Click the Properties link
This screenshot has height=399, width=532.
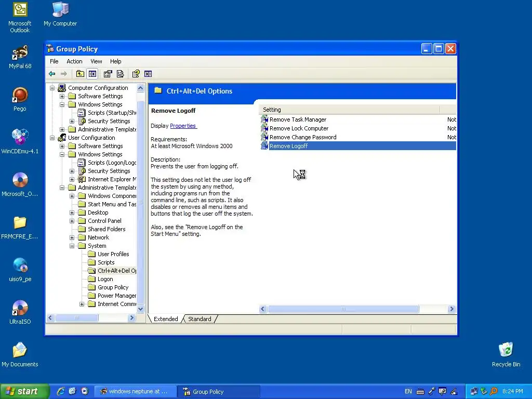click(183, 126)
